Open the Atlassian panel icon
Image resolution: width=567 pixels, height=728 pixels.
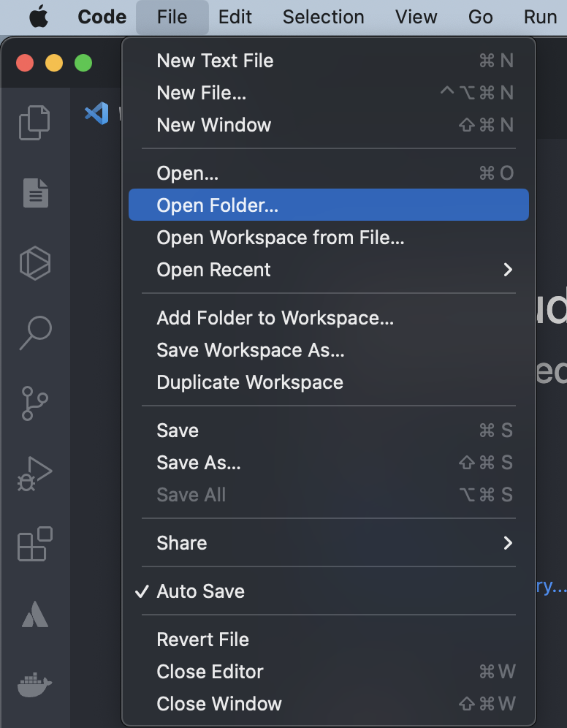pyautogui.click(x=34, y=615)
